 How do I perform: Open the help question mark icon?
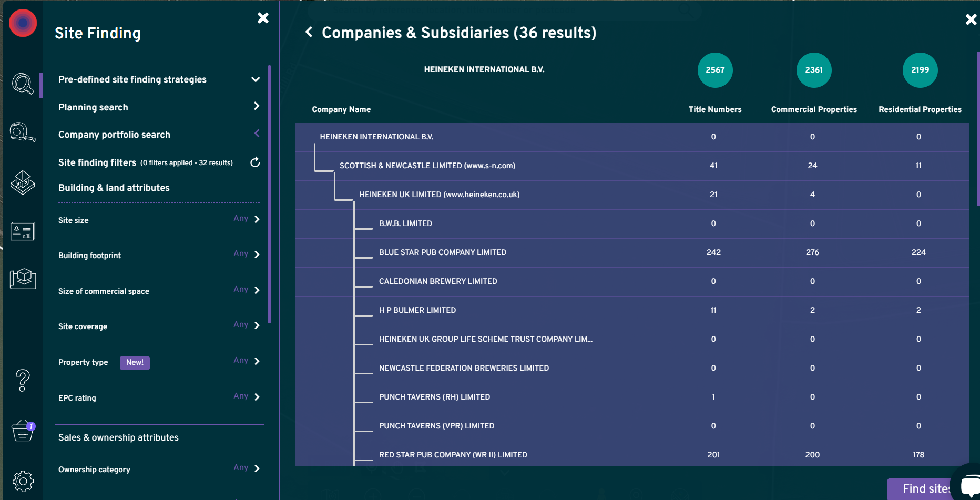[23, 380]
